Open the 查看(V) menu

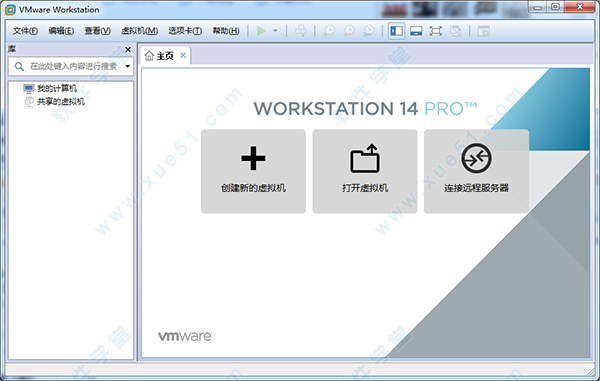click(x=98, y=31)
